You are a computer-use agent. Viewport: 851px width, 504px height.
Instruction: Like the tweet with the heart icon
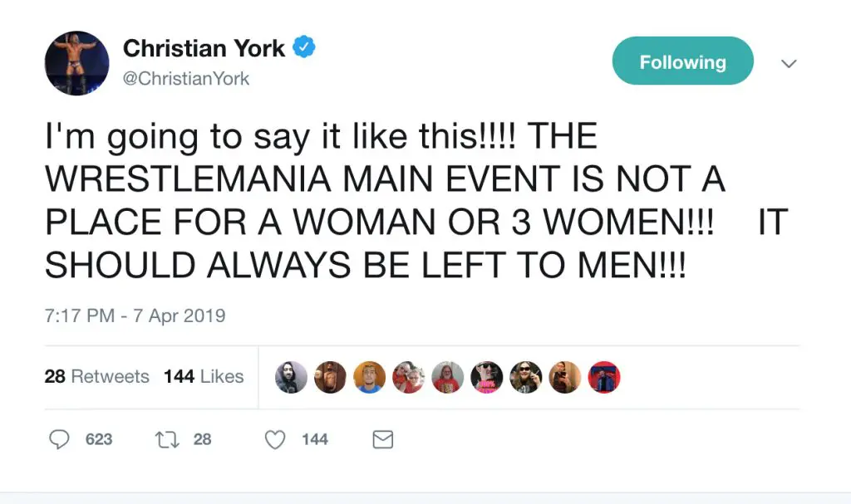(x=275, y=439)
